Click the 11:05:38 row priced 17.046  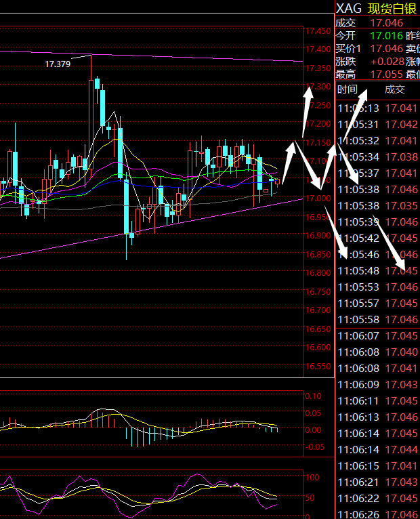click(x=378, y=189)
